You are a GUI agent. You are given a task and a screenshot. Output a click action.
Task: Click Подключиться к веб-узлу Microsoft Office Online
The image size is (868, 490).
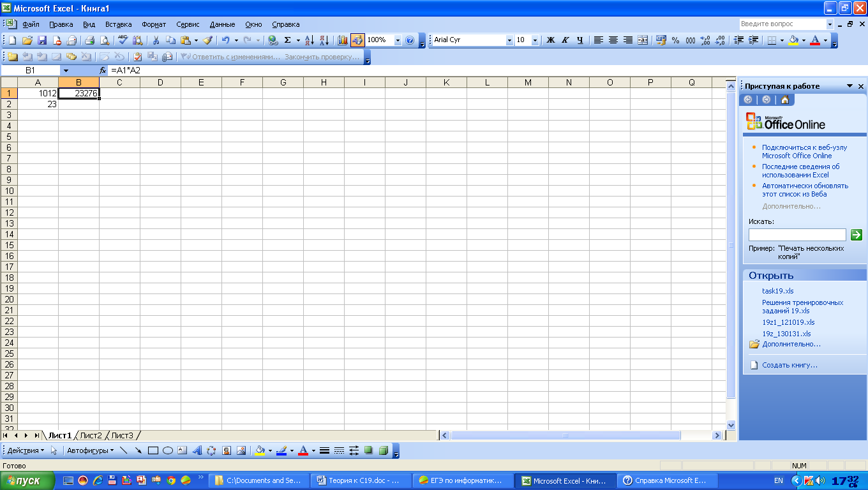[804, 151]
